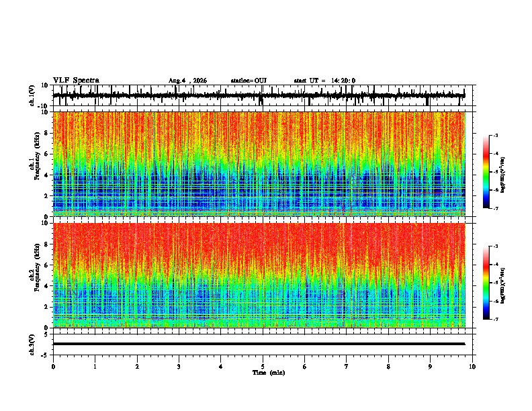
Task: Click the time-axis tick label "10" at bottom right
Action: coord(472,367)
